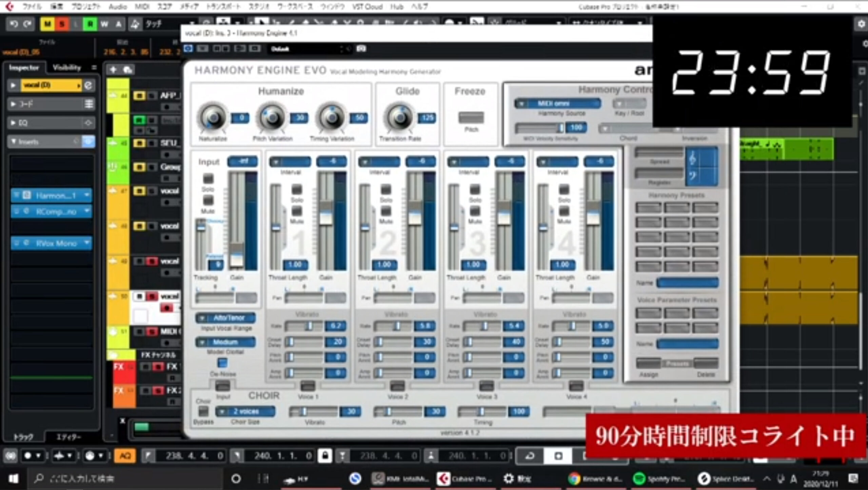868x490 pixels.
Task: Click plugin A/B compare icon
Action: (221, 48)
